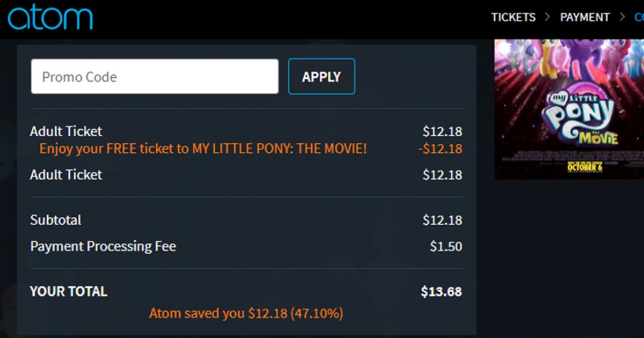This screenshot has width=644, height=338.
Task: Click the Payment Processing Fee label
Action: [103, 246]
